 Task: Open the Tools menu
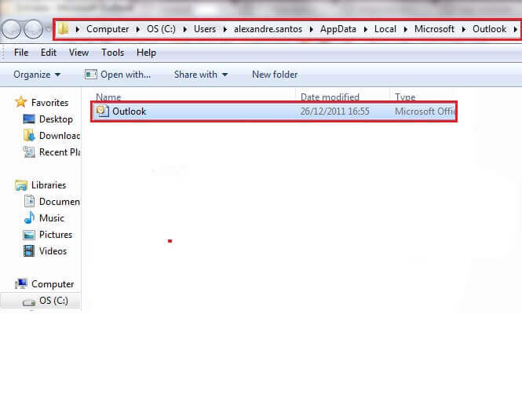113,53
